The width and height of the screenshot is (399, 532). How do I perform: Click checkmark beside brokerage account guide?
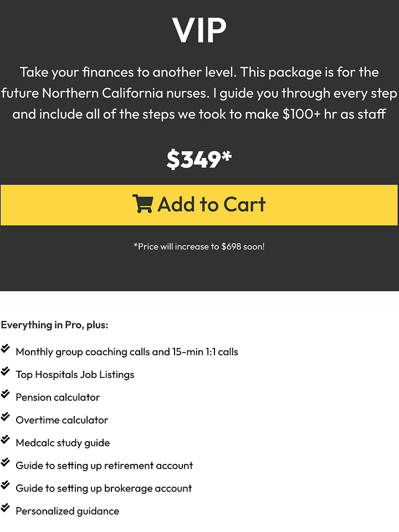pos(5,485)
